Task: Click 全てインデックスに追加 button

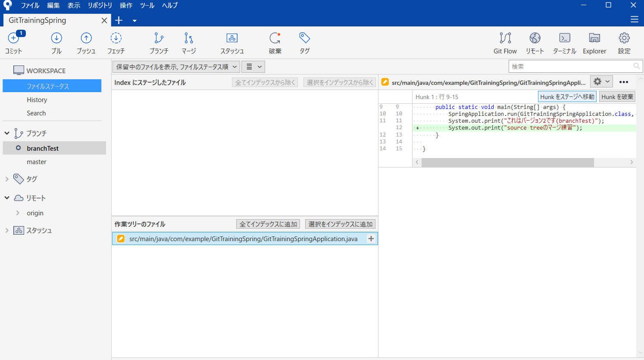Action: [268, 224]
